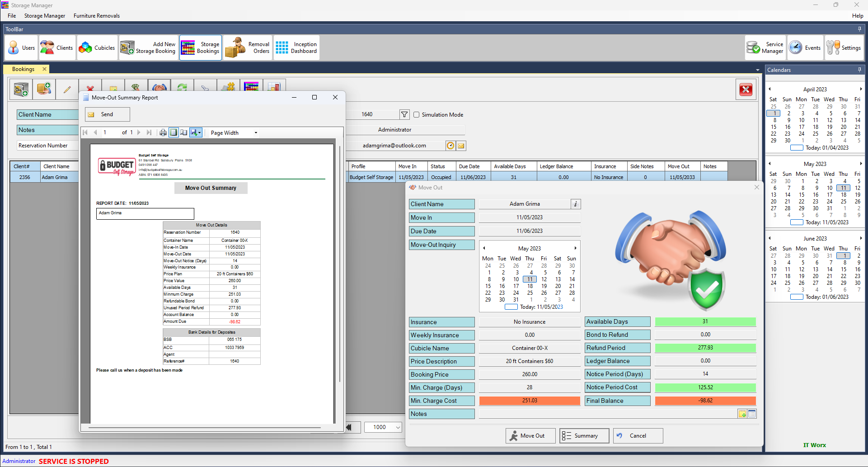Open the 1000 page size dropdown

[x=398, y=427]
